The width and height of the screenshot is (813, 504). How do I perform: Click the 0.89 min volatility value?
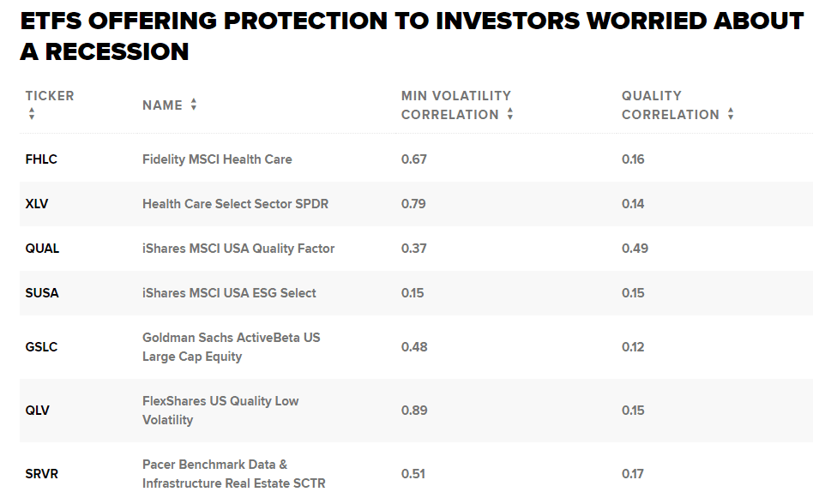click(x=414, y=411)
